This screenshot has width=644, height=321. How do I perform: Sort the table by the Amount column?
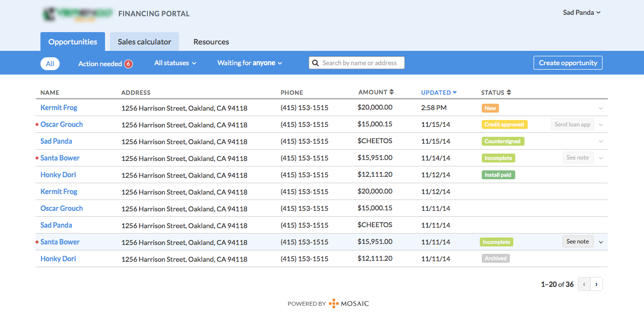pyautogui.click(x=376, y=92)
